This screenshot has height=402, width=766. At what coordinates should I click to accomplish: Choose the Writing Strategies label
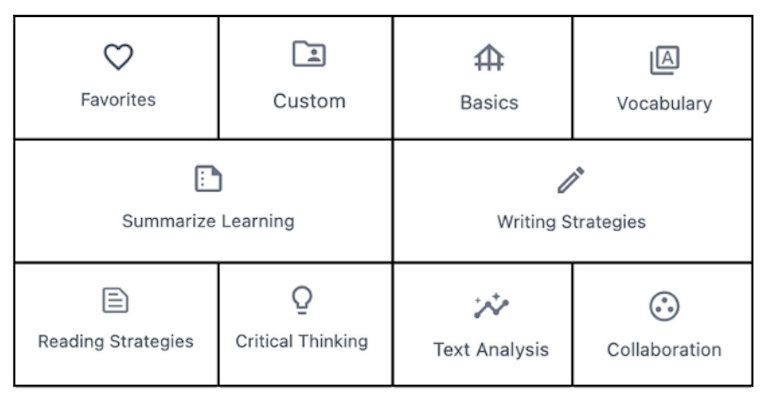coord(571,222)
